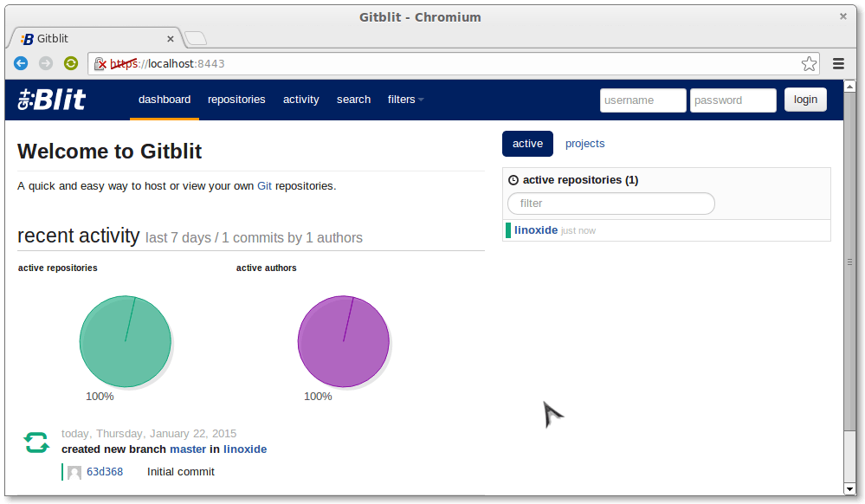Click the clock icon on active repositories panel

pos(513,179)
